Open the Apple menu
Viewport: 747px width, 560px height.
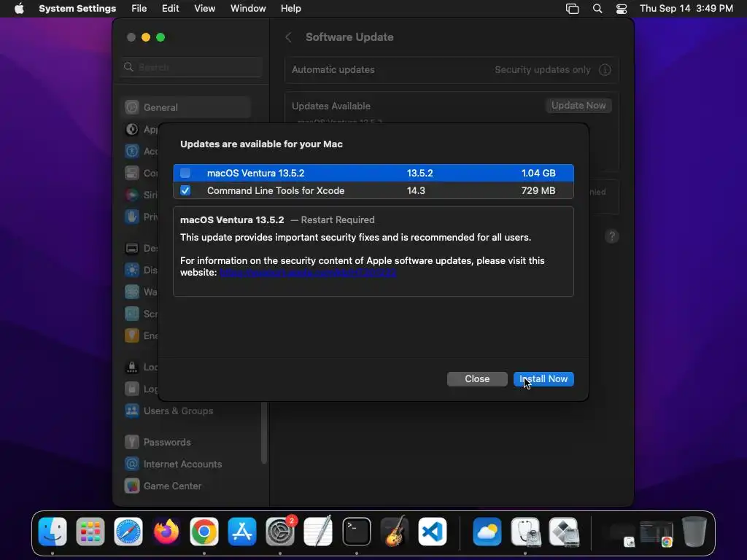19,9
